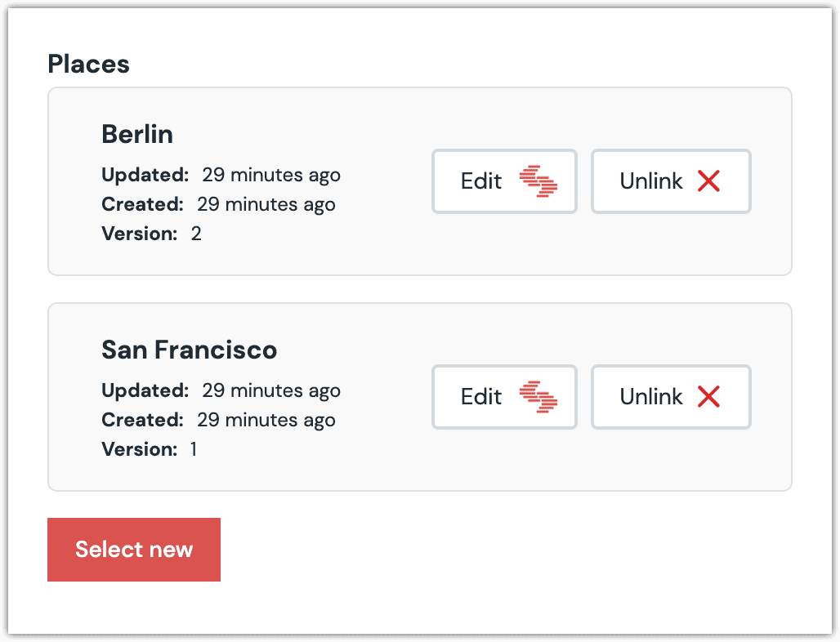Select the San Francisco place title
840x642 pixels.
tap(189, 350)
